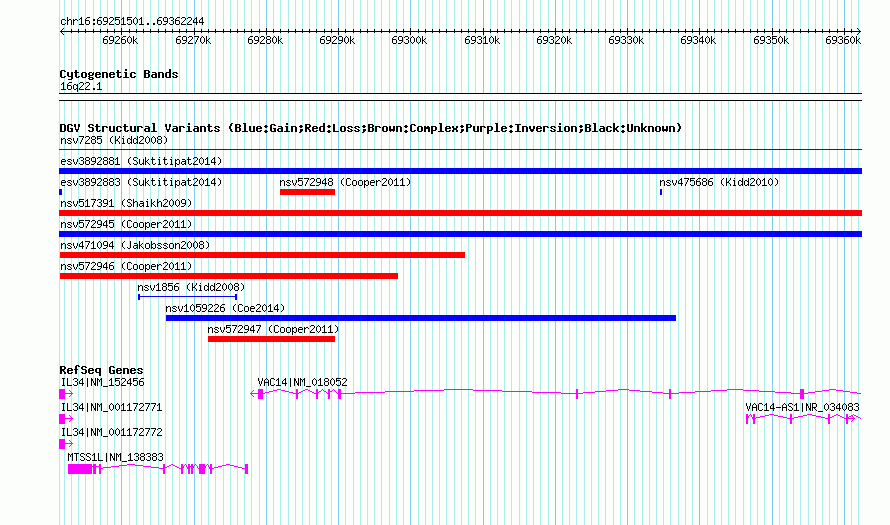Select the VAC14-AS1 gene model glyph
The width and height of the screenshot is (890, 525).
803,419
